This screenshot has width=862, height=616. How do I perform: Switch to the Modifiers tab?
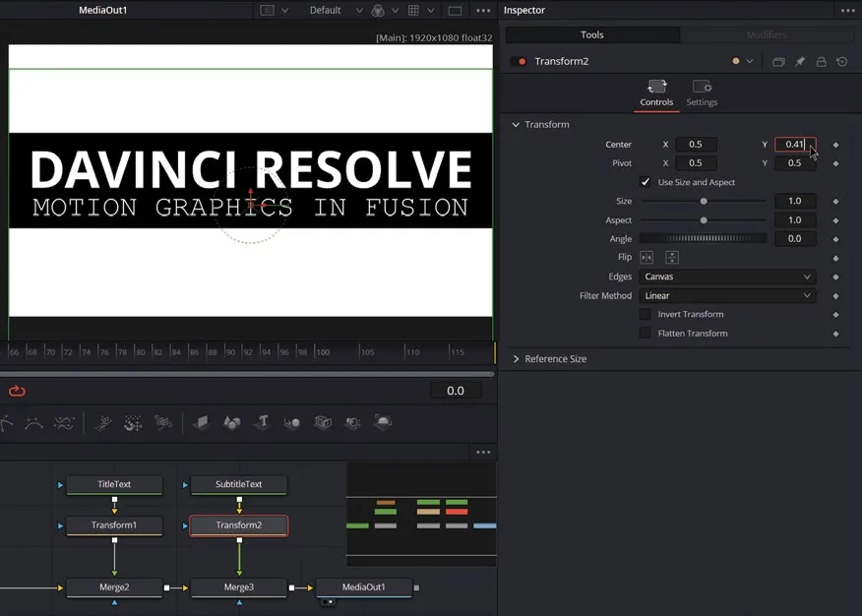pyautogui.click(x=767, y=34)
